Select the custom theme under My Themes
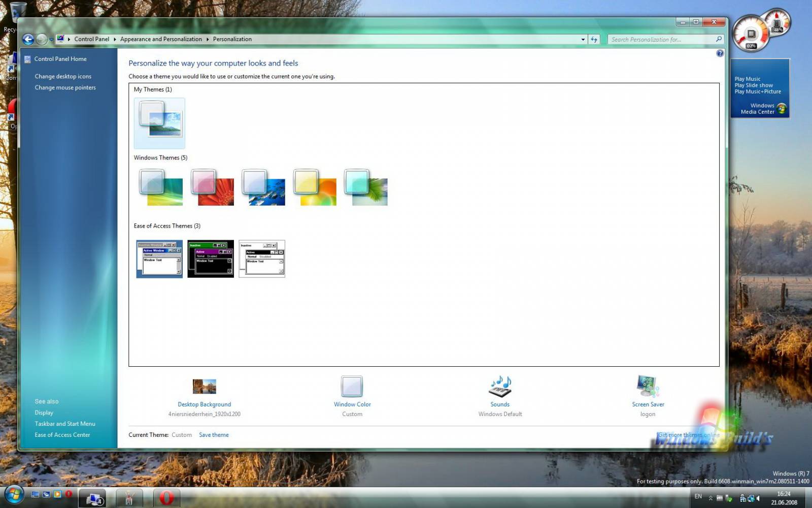 pyautogui.click(x=159, y=123)
